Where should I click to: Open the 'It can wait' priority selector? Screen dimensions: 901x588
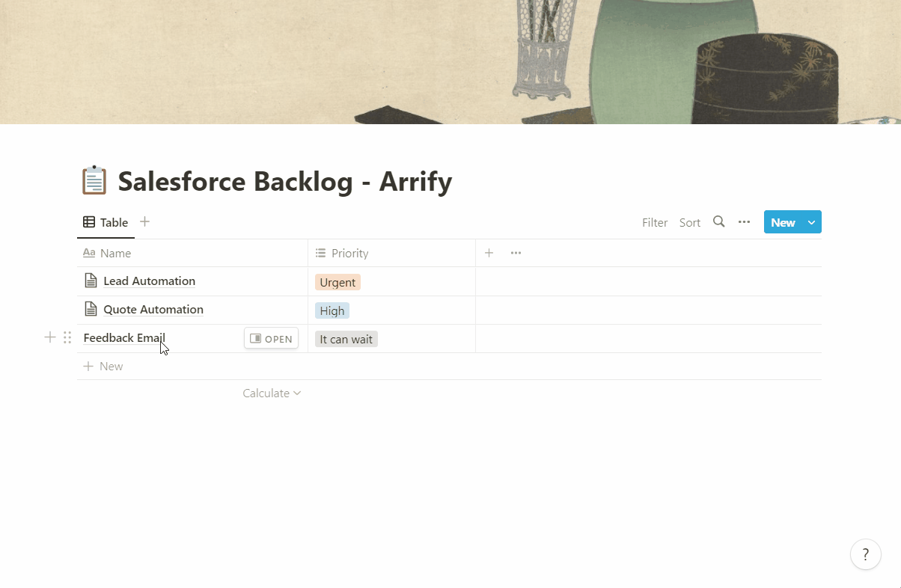point(346,338)
